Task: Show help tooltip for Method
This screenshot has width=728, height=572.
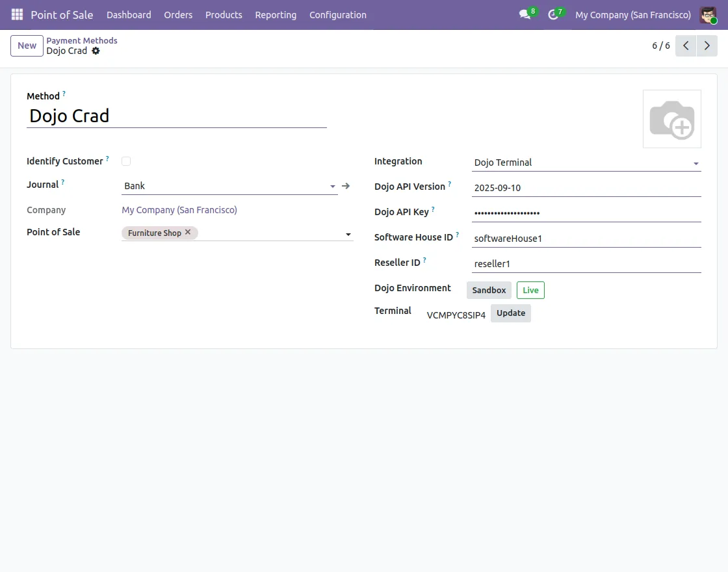Action: click(64, 94)
